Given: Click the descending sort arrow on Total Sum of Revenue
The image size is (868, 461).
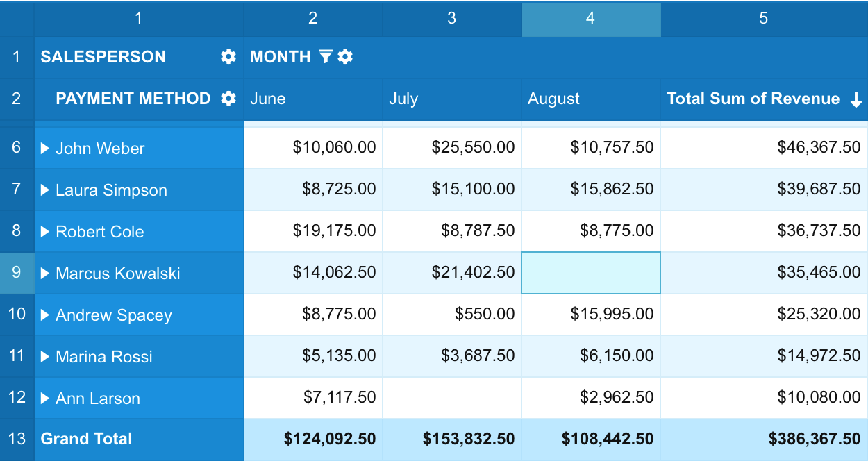Looking at the screenshot, I should point(856,99).
